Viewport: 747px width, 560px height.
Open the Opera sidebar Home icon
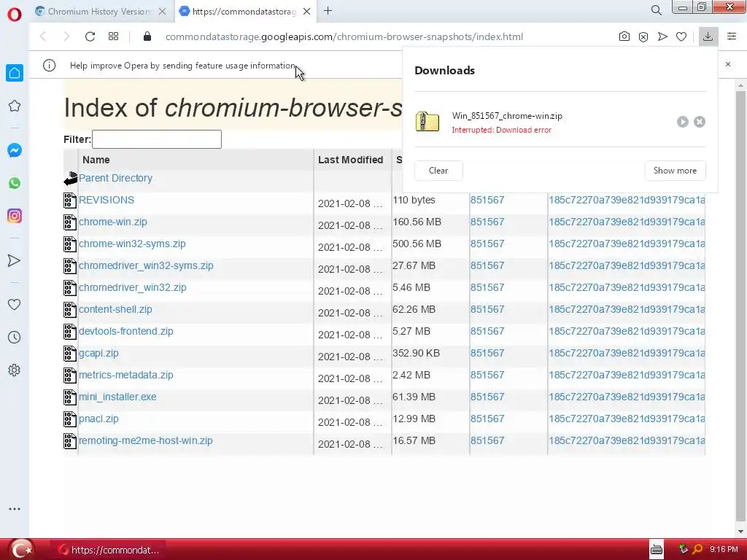(15, 73)
